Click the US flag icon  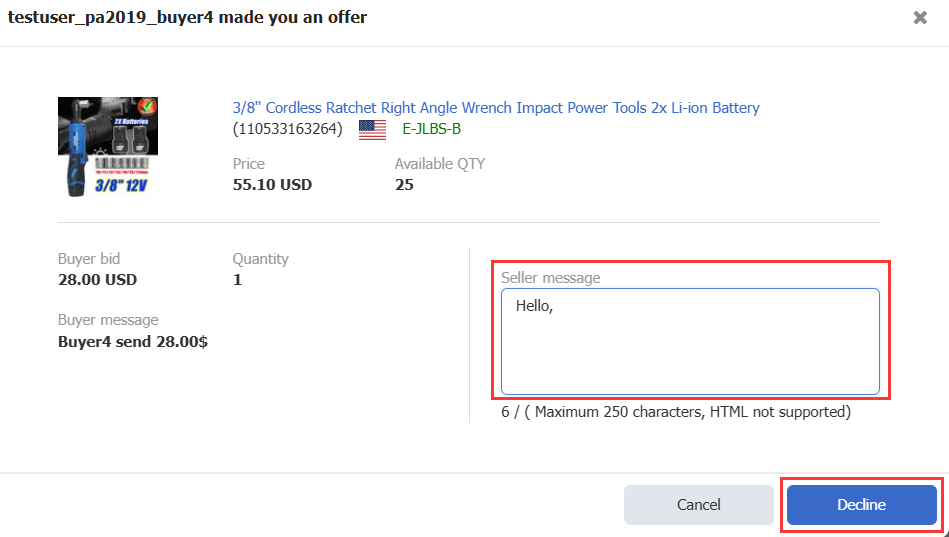coord(372,130)
